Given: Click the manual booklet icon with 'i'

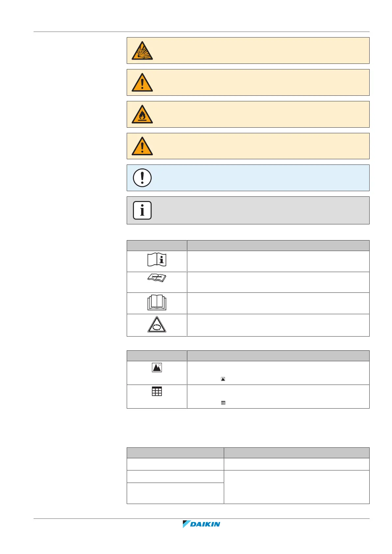Looking at the screenshot, I should coord(157,260).
